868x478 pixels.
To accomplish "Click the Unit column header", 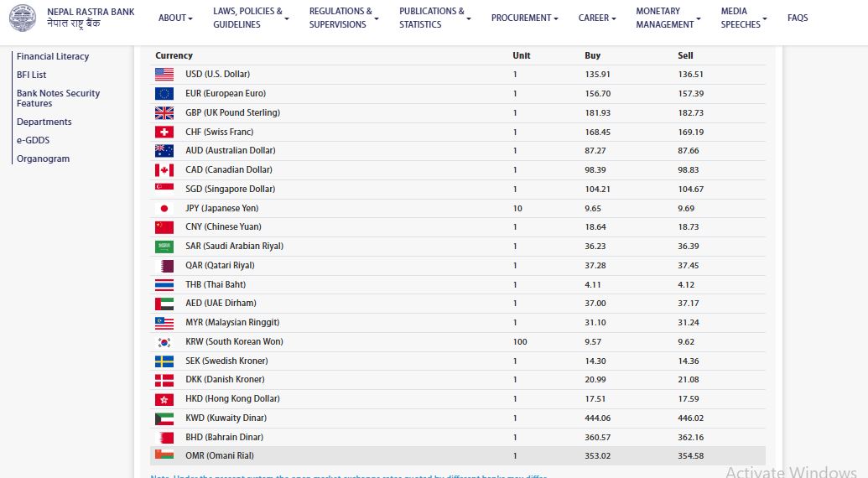I will [522, 55].
